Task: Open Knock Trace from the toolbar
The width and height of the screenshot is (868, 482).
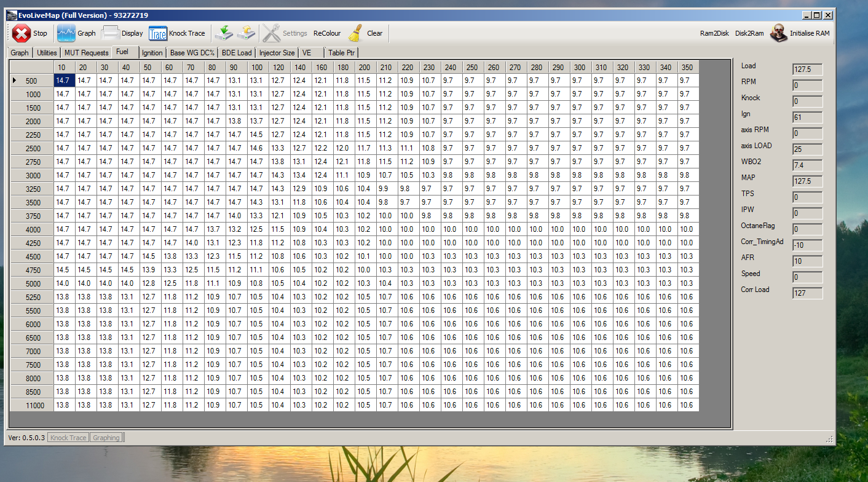Action: pyautogui.click(x=158, y=33)
